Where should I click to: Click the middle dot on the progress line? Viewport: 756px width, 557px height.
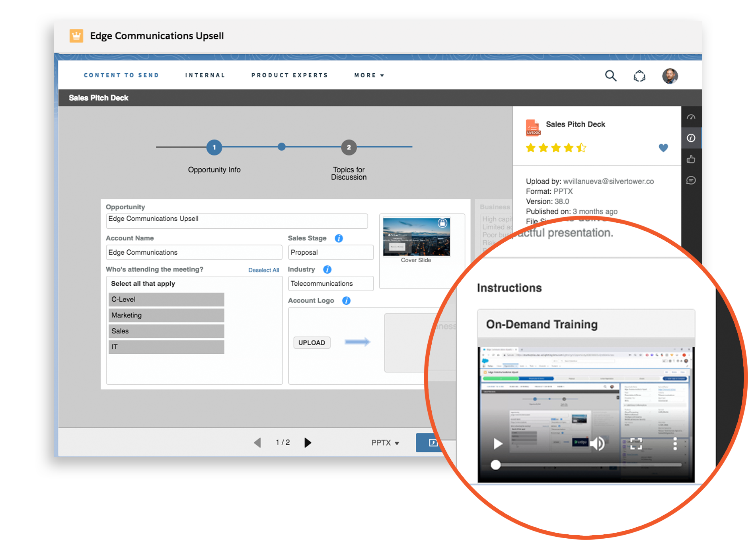(x=282, y=147)
